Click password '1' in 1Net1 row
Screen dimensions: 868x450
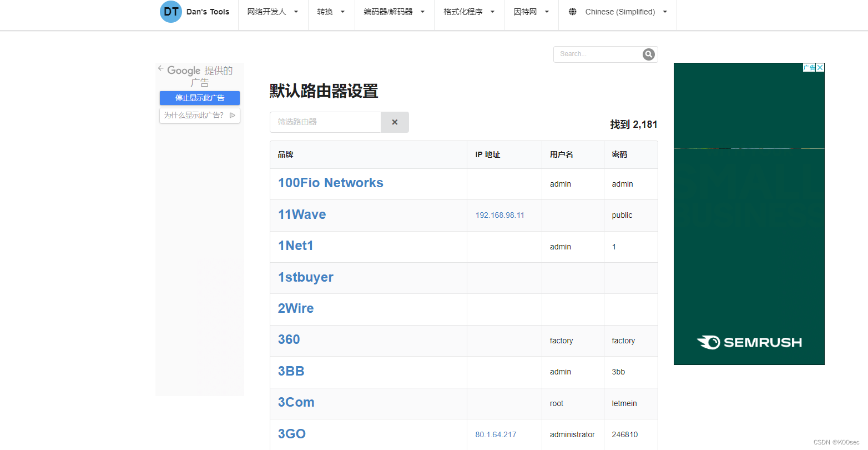pyautogui.click(x=614, y=247)
